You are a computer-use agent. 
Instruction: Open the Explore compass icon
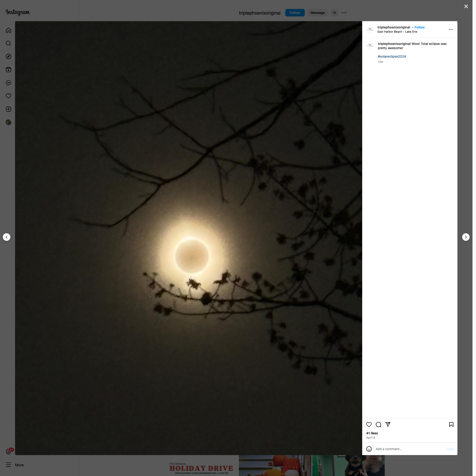[8, 56]
